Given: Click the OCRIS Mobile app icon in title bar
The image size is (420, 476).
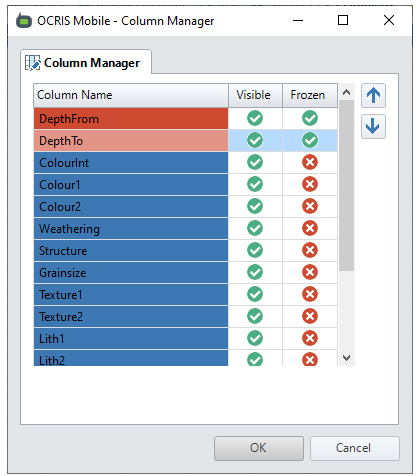Looking at the screenshot, I should (24, 21).
